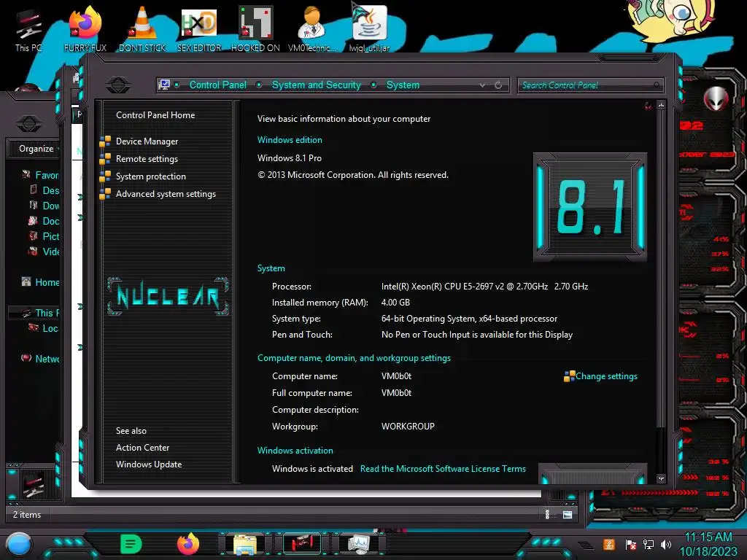Read the Microsoft Software License Terms
747x560 pixels.
click(443, 469)
